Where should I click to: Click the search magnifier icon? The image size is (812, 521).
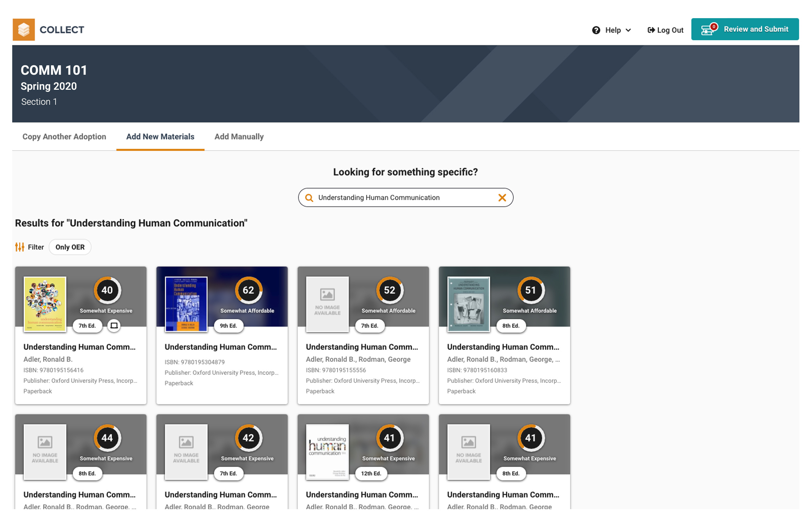point(309,198)
